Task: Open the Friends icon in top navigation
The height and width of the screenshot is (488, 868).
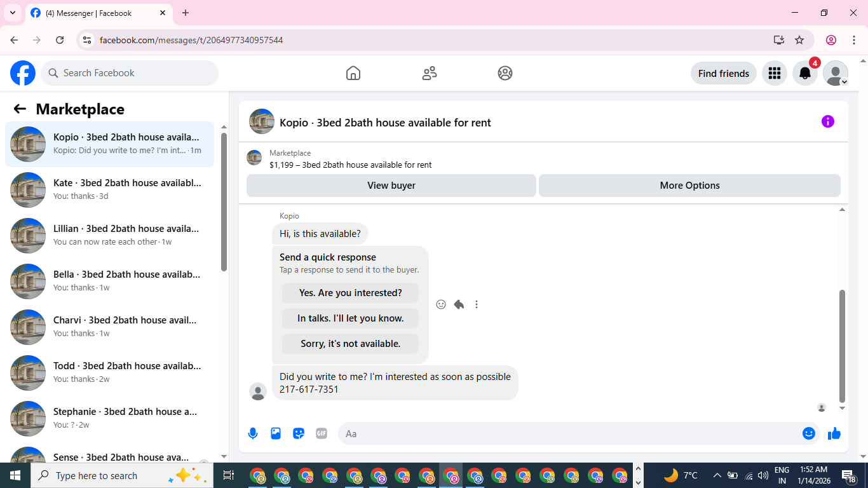Action: pyautogui.click(x=430, y=73)
